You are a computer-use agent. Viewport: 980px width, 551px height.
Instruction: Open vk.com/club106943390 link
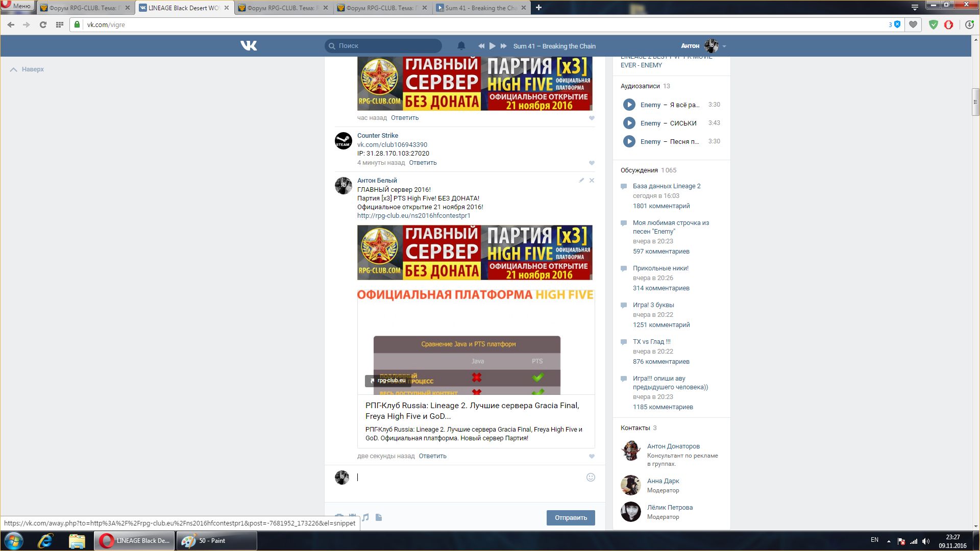tap(392, 145)
